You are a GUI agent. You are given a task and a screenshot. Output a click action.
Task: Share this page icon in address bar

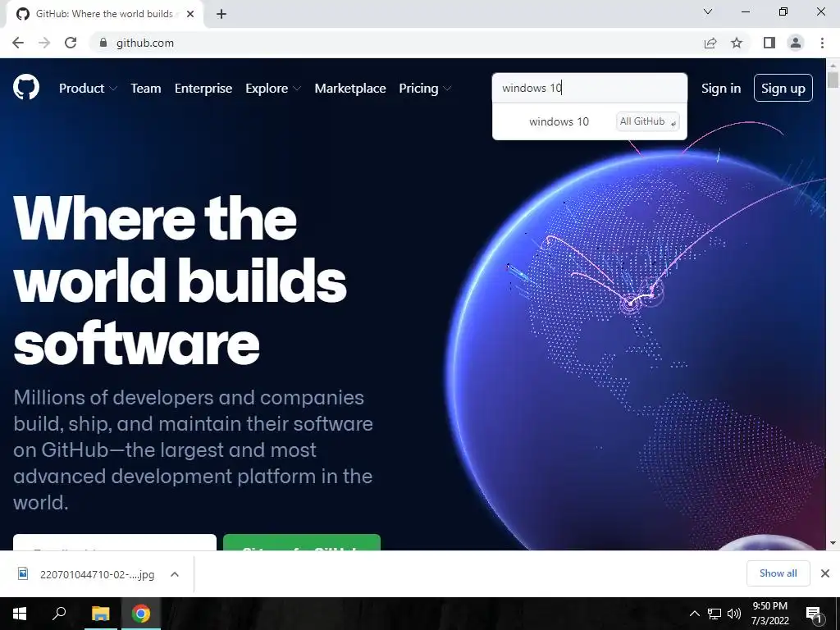710,43
